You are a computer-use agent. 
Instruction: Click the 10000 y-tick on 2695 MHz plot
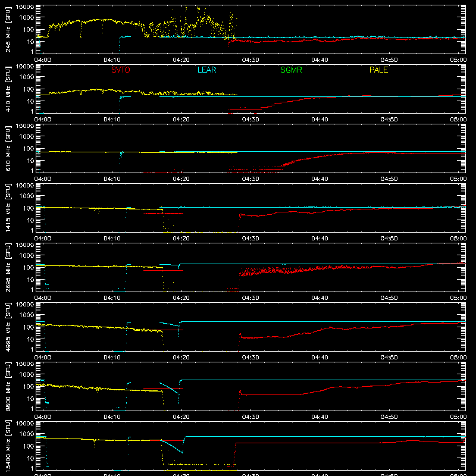pyautogui.click(x=25, y=245)
